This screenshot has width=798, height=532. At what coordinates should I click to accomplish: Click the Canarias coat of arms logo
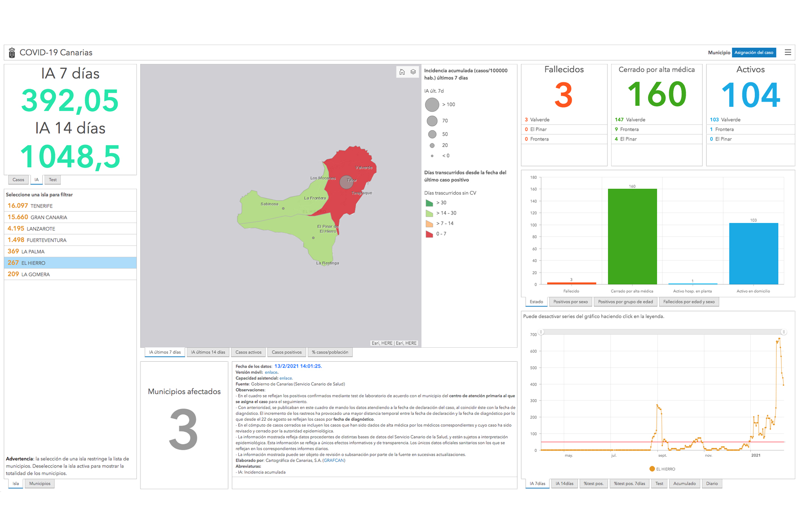pyautogui.click(x=12, y=53)
